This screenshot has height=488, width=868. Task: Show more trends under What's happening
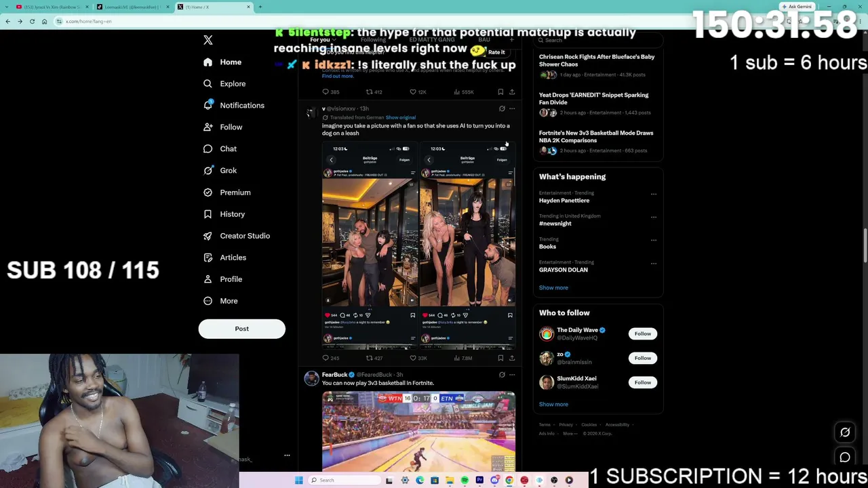(553, 287)
